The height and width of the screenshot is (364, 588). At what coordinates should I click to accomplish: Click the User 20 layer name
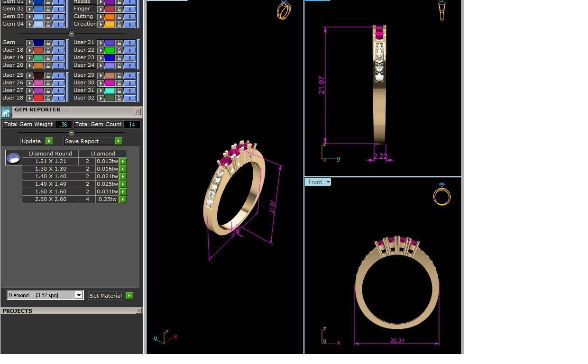pos(13,65)
